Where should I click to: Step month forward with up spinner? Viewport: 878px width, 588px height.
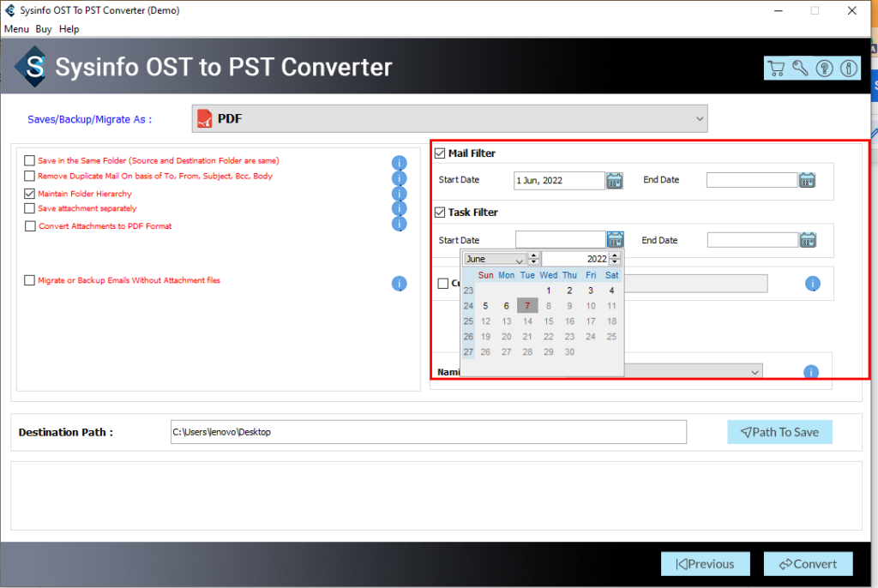[533, 255]
